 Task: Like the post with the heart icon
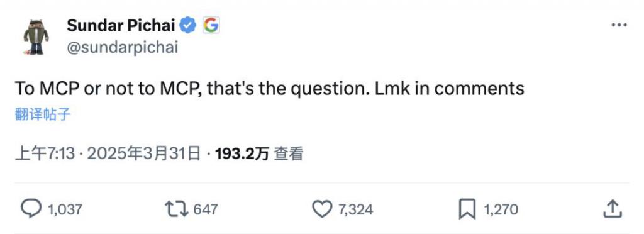(322, 209)
